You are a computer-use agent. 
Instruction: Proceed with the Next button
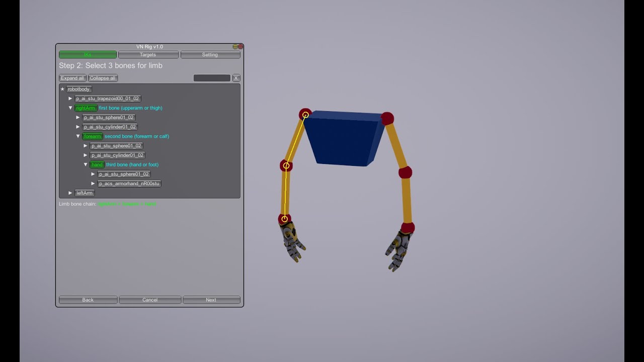point(211,300)
